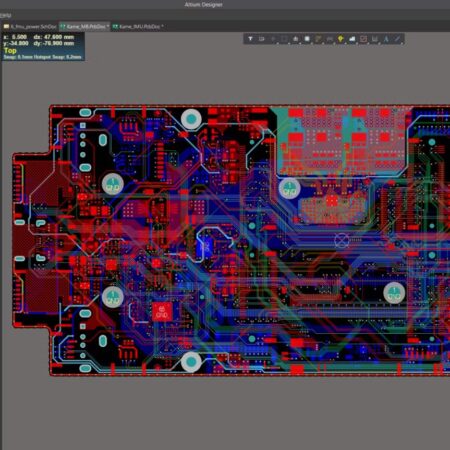Select the crossed-circle fiducial marker on the board
The image size is (450, 450).
[x=342, y=240]
